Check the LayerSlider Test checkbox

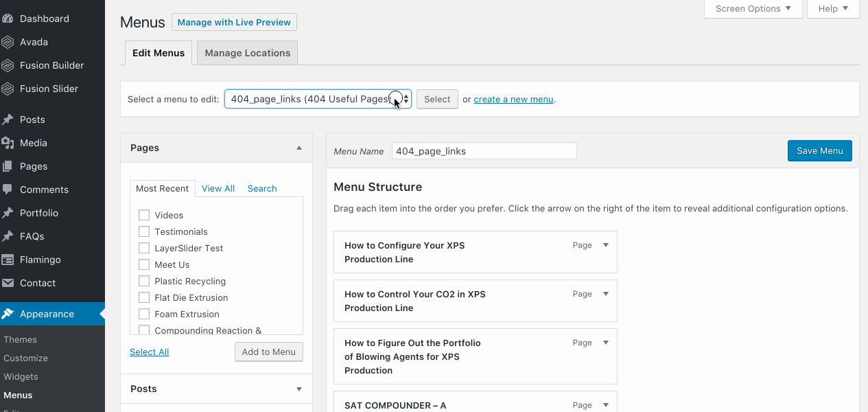pos(144,248)
